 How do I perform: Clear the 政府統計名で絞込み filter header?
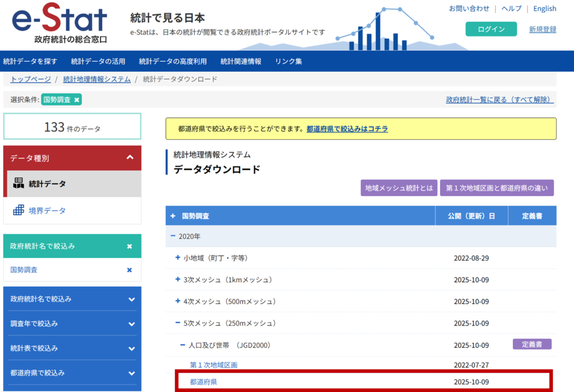pyautogui.click(x=129, y=246)
